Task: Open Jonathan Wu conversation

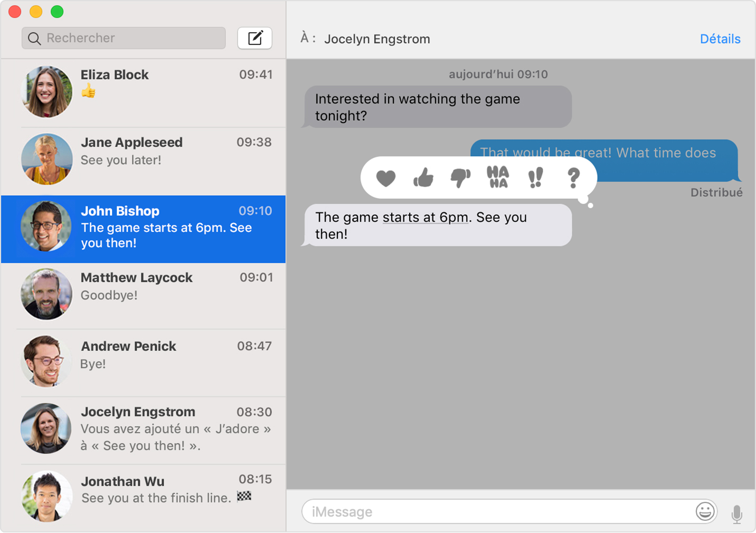Action: [143, 498]
